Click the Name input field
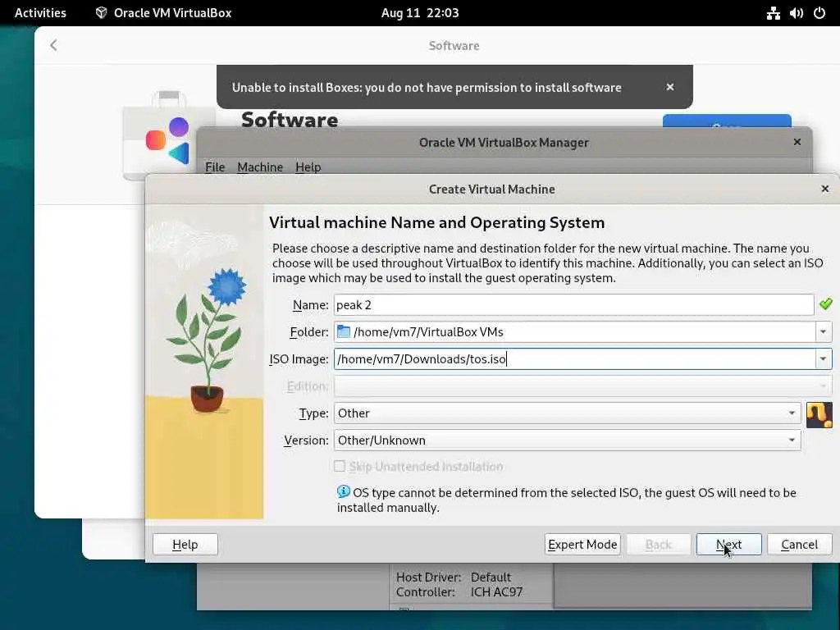The width and height of the screenshot is (840, 630). coord(573,305)
